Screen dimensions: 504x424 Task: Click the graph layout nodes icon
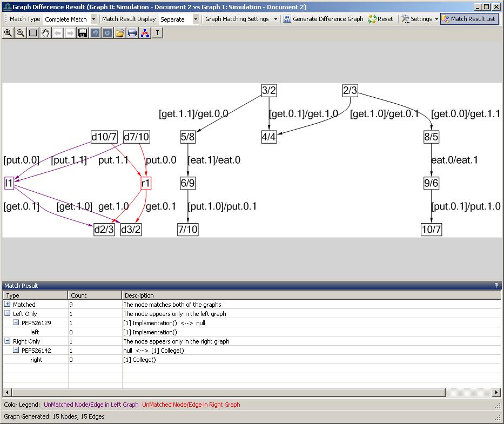(x=145, y=33)
